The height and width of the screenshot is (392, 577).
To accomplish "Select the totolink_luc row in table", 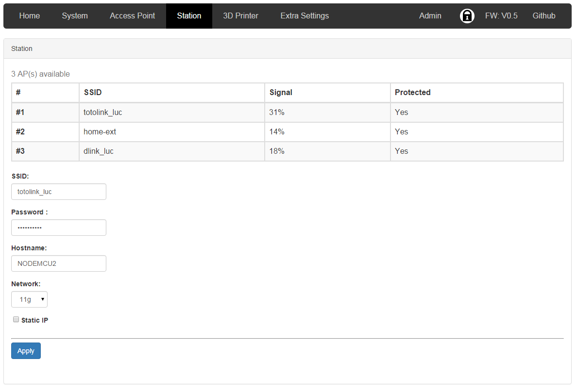I will point(103,113).
